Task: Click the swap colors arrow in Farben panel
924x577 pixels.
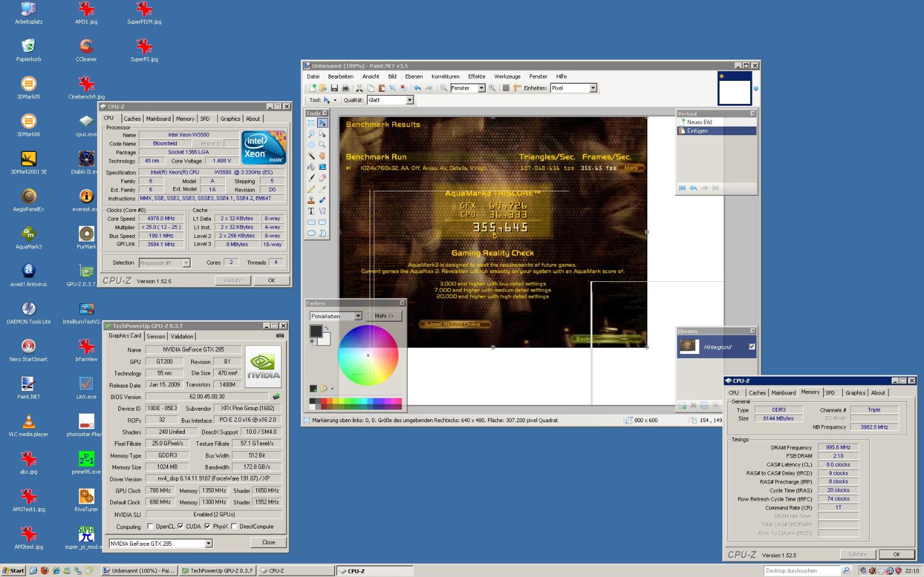Action: pyautogui.click(x=326, y=327)
